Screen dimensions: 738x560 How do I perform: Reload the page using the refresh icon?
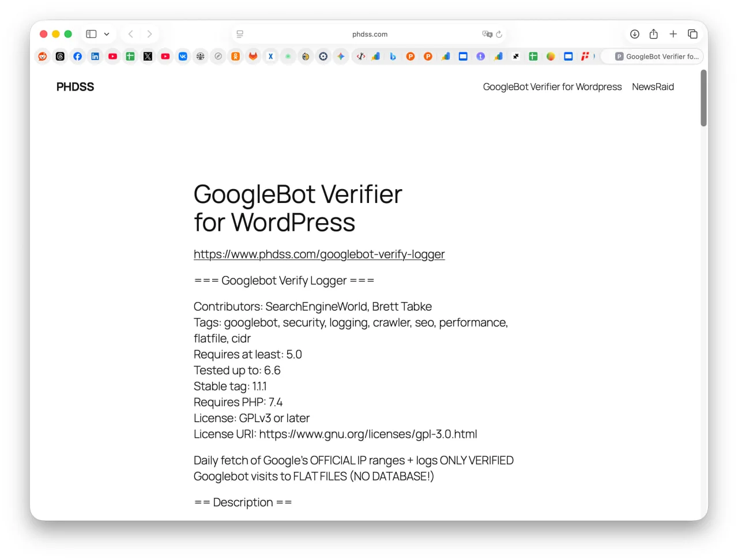click(x=499, y=35)
